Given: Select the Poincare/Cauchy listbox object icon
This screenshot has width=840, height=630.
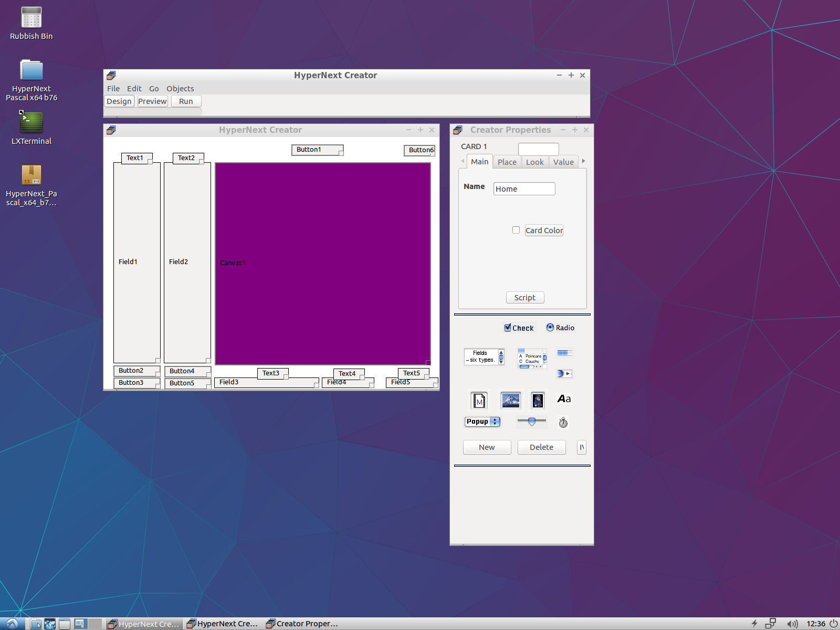Looking at the screenshot, I should [532, 359].
